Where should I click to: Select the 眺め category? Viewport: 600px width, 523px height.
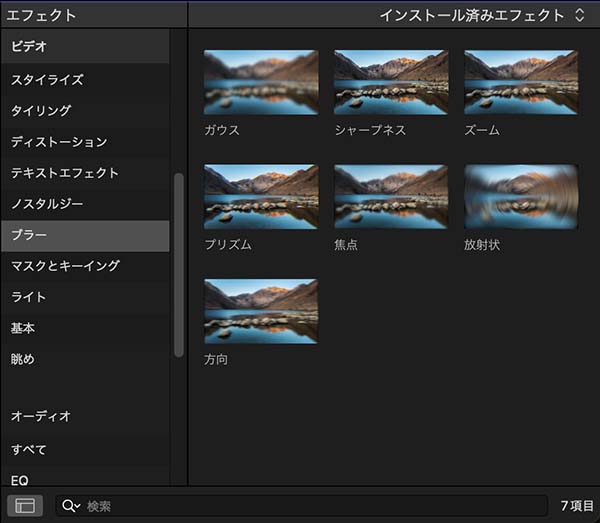[x=85, y=359]
